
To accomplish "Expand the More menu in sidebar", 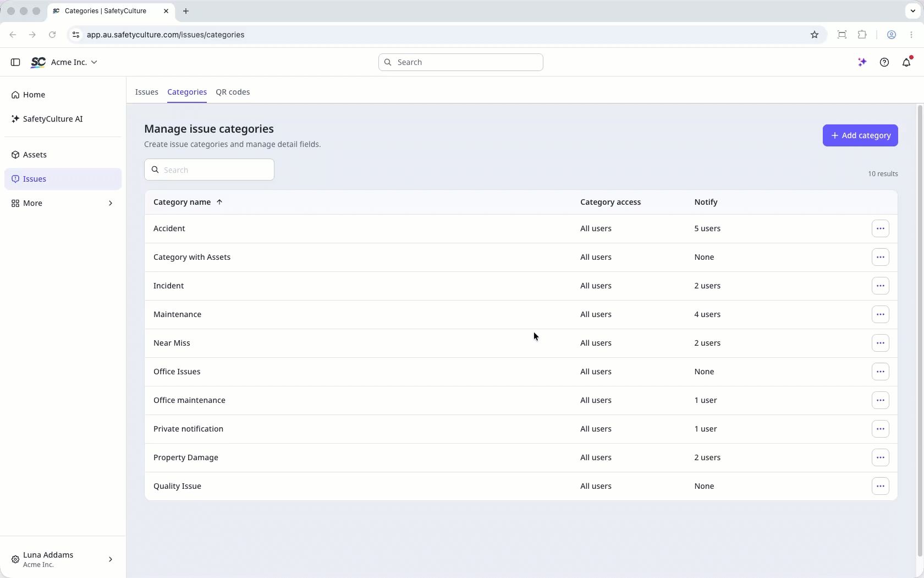I will point(63,203).
